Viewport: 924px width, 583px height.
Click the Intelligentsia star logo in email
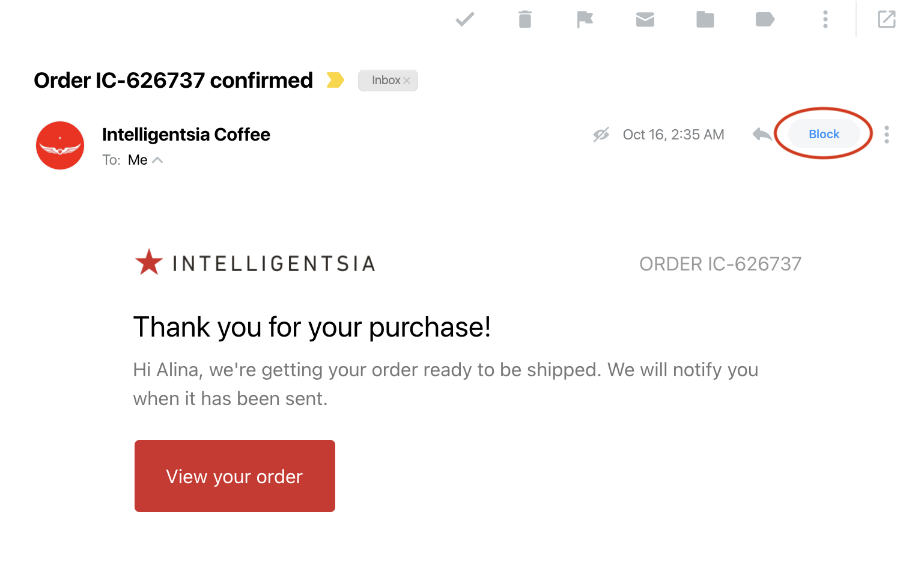point(149,263)
